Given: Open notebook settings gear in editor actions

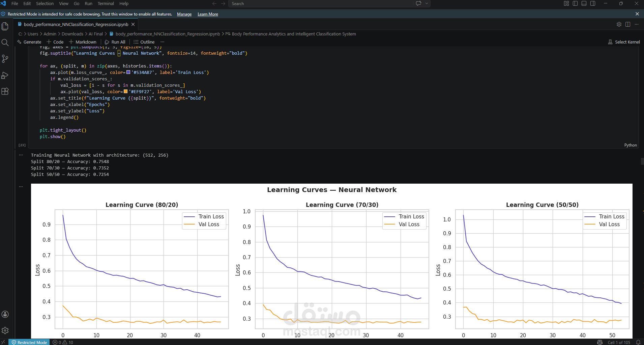Looking at the screenshot, I should (619, 24).
